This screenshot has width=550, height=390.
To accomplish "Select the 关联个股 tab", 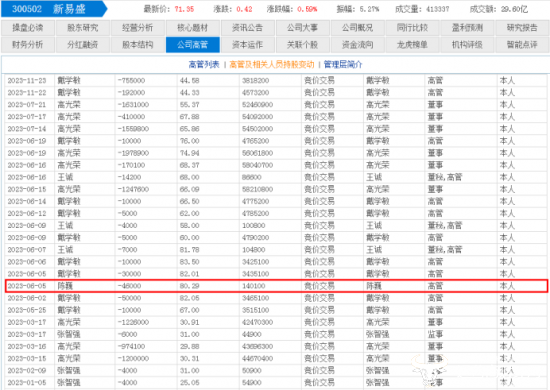I will (x=303, y=45).
